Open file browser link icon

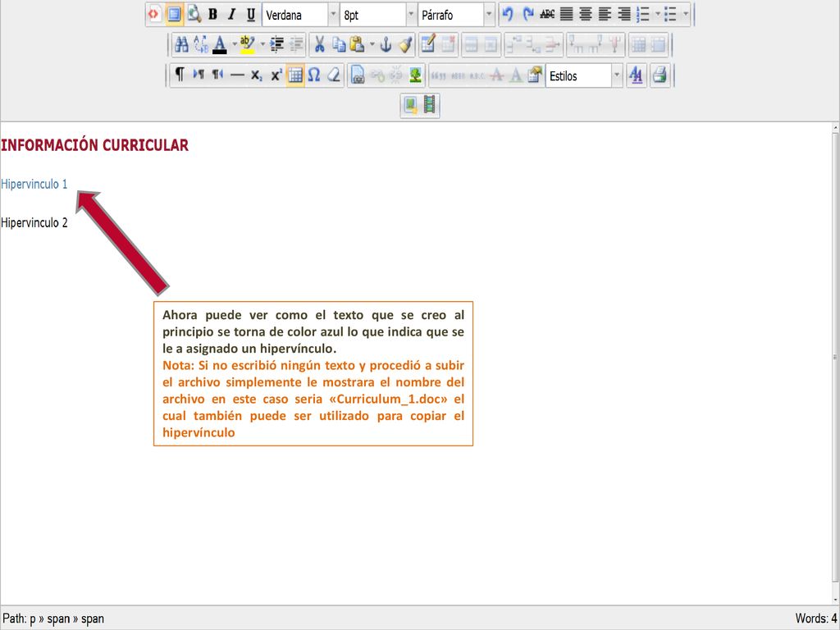click(358, 75)
